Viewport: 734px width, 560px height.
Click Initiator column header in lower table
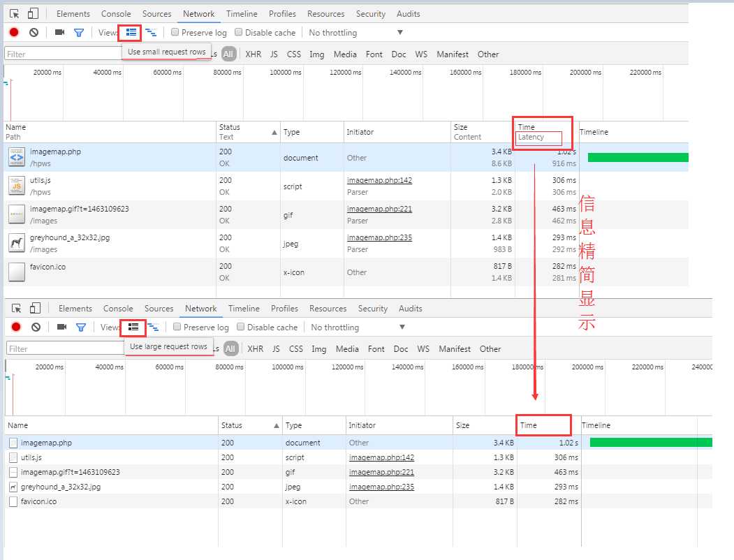click(x=399, y=425)
